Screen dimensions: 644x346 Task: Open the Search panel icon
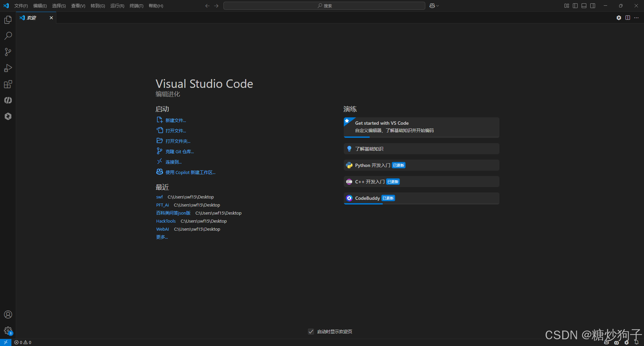click(x=8, y=36)
